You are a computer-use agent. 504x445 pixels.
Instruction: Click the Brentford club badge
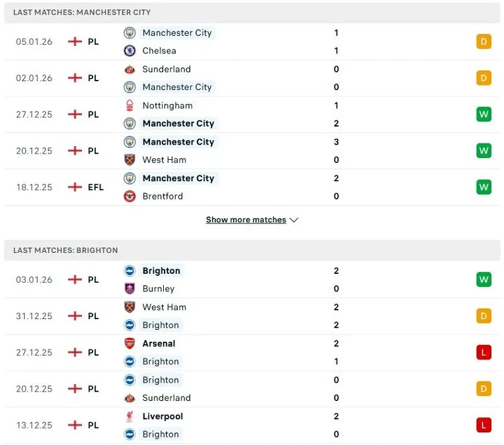click(x=130, y=196)
